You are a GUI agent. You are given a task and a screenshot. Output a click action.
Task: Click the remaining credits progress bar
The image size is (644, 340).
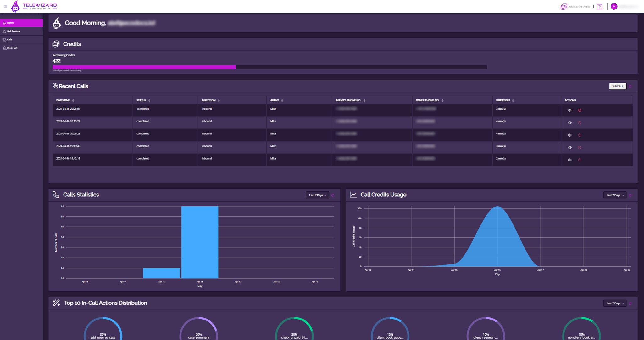(269, 67)
